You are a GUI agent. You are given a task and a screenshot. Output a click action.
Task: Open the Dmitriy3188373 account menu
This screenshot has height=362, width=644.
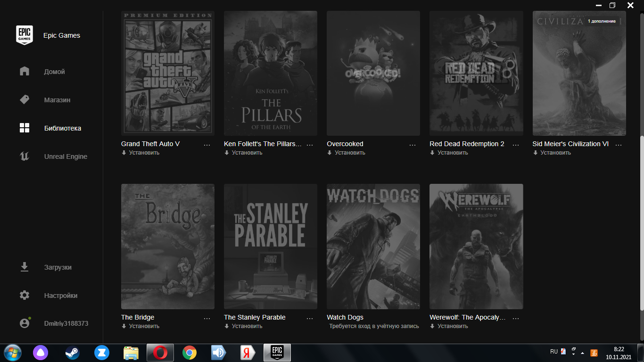pyautogui.click(x=66, y=323)
